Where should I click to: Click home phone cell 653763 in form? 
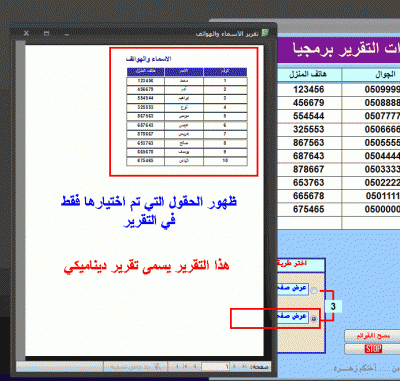click(x=309, y=183)
